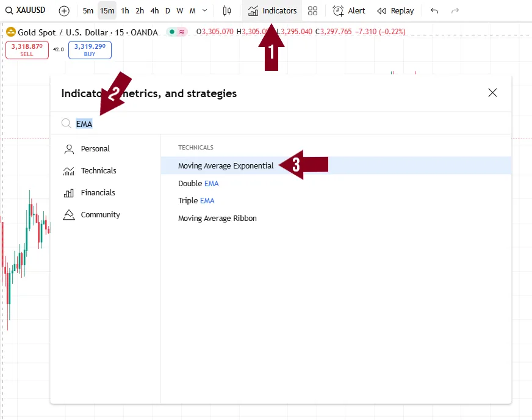Screen dimensions: 532x420
Task: Switch to the 4h timeframe
Action: pos(154,10)
